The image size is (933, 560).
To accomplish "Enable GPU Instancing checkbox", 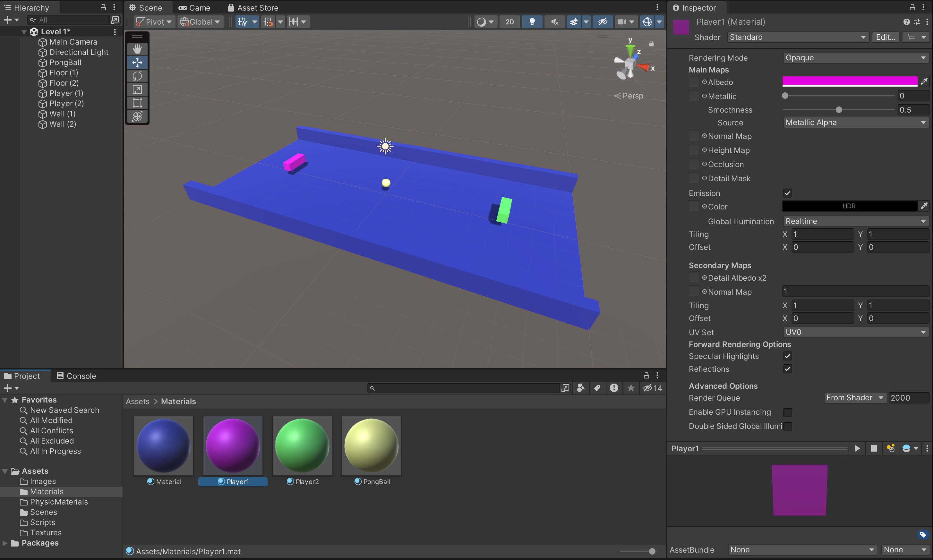I will pos(787,412).
